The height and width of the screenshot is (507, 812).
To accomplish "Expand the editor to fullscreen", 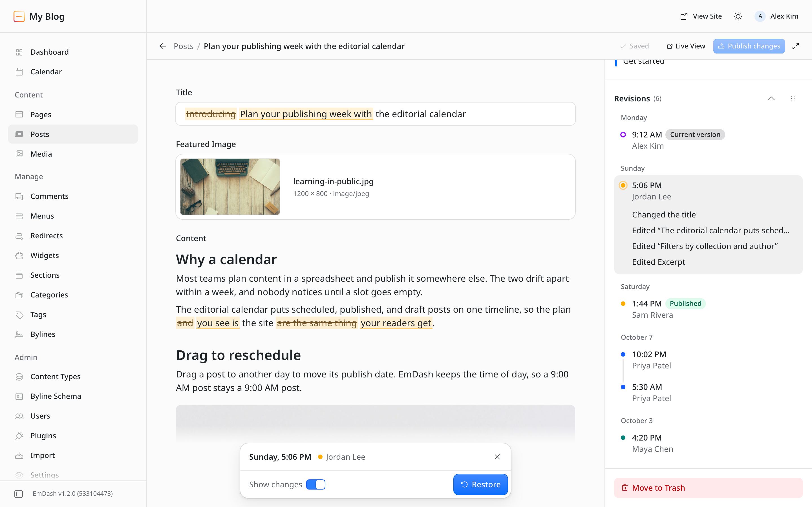I will (x=796, y=46).
